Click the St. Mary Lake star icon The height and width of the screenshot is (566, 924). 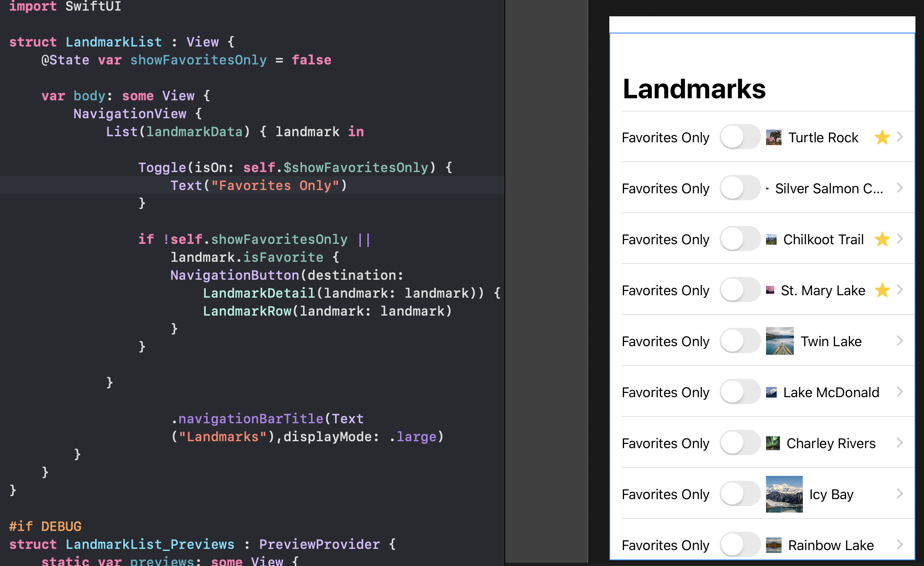tap(882, 290)
